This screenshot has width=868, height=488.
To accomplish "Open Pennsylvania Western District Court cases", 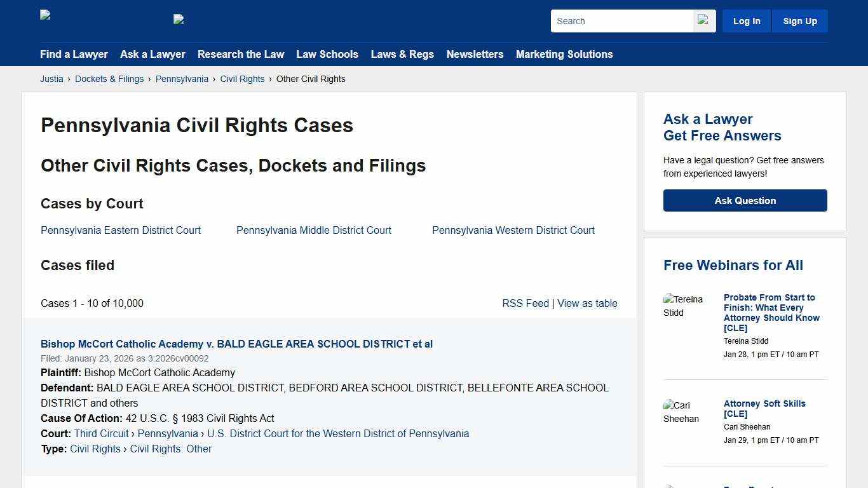I will [513, 230].
